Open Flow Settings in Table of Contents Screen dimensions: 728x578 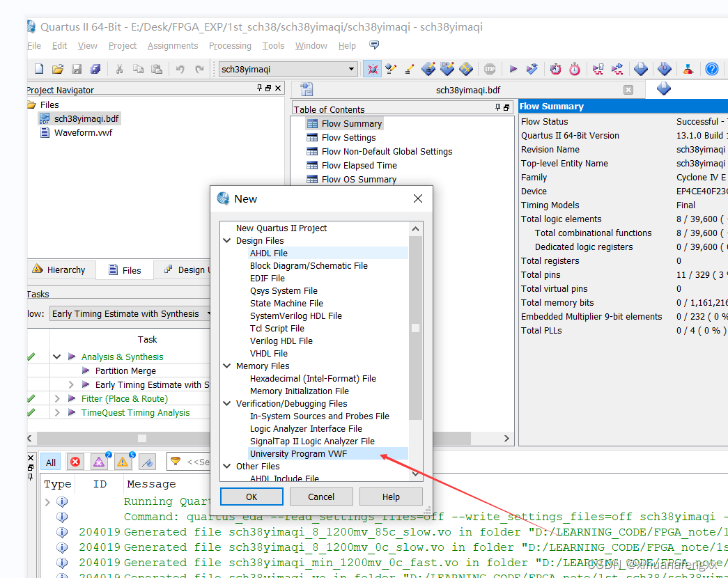coord(349,137)
